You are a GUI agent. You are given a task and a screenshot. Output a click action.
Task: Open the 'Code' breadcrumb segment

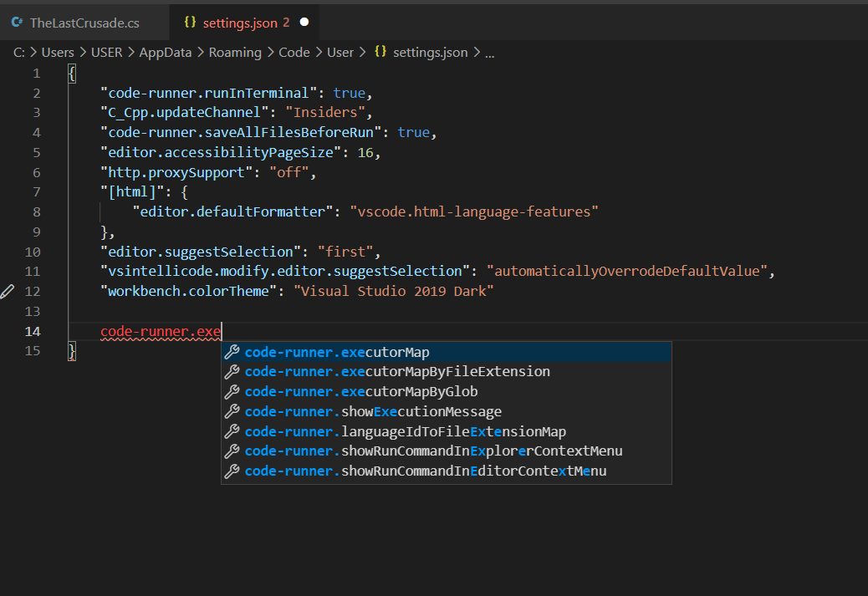point(294,53)
